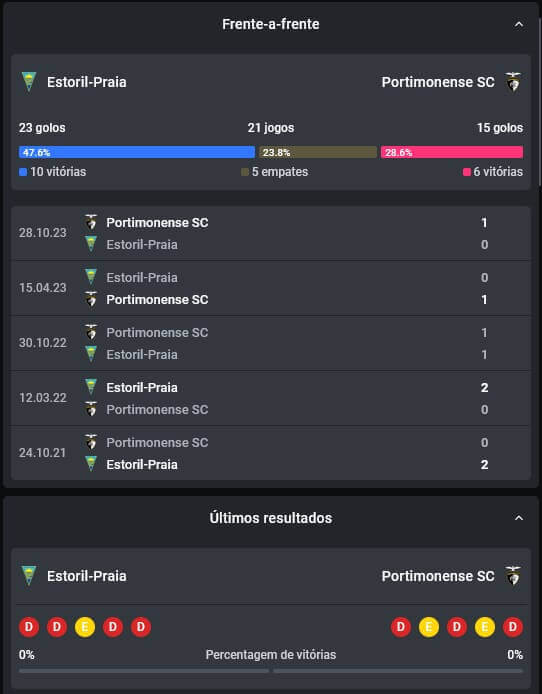The image size is (542, 694).
Task: Collapse the Últimos resultados section chevron
Action: coord(519,518)
